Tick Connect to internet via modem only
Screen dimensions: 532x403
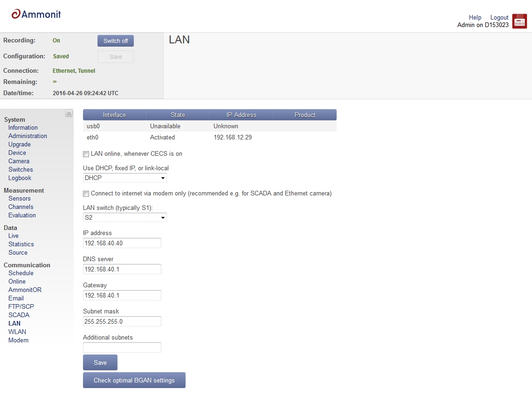[x=86, y=194]
